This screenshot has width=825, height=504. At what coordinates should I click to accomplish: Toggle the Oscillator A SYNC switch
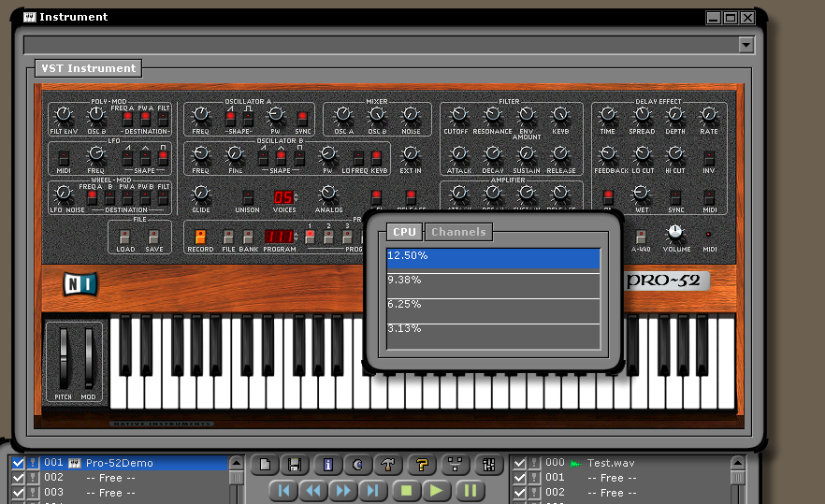pos(302,117)
